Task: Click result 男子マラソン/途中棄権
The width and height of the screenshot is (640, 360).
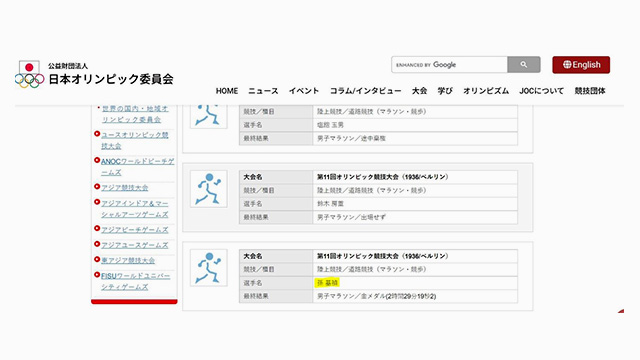Action: 351,138
